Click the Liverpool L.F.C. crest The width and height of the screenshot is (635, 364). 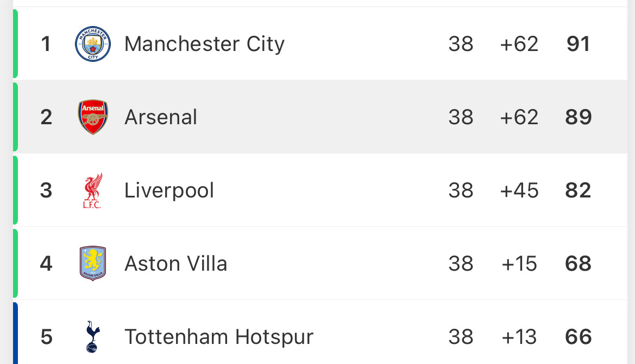pyautogui.click(x=93, y=190)
